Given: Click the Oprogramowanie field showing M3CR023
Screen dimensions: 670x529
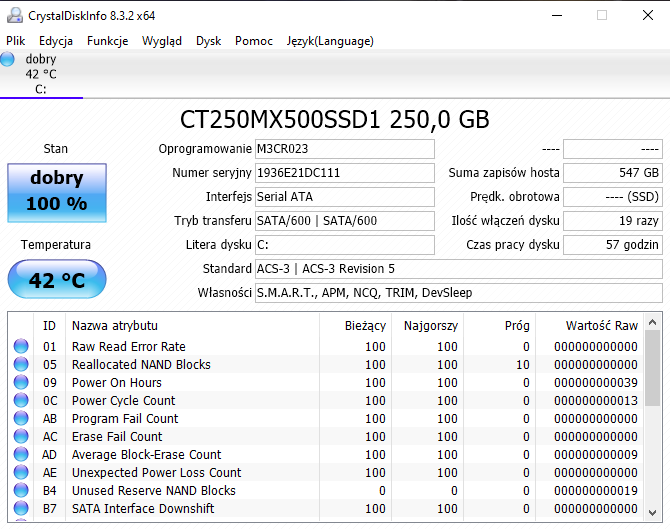Looking at the screenshot, I should point(345,149).
